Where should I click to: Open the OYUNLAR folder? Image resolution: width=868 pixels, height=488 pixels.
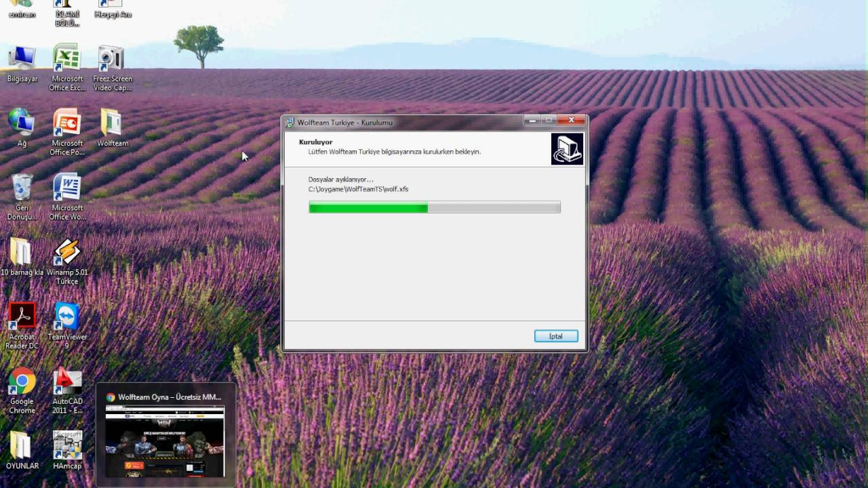pyautogui.click(x=22, y=451)
